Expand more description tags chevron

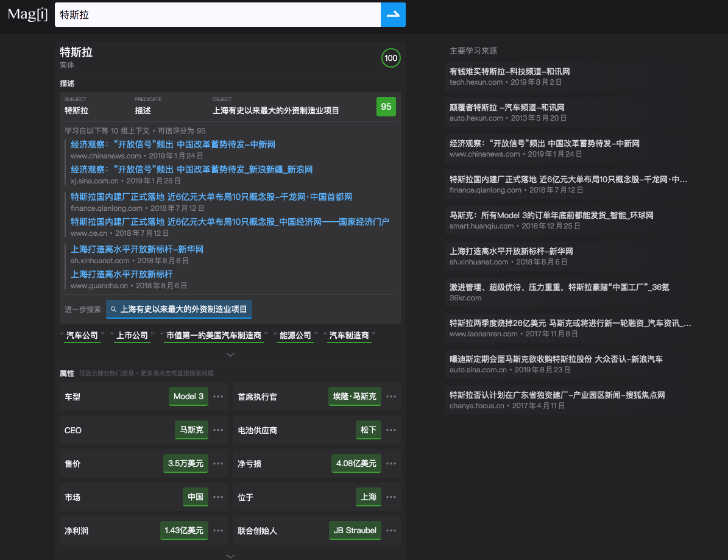point(230,355)
